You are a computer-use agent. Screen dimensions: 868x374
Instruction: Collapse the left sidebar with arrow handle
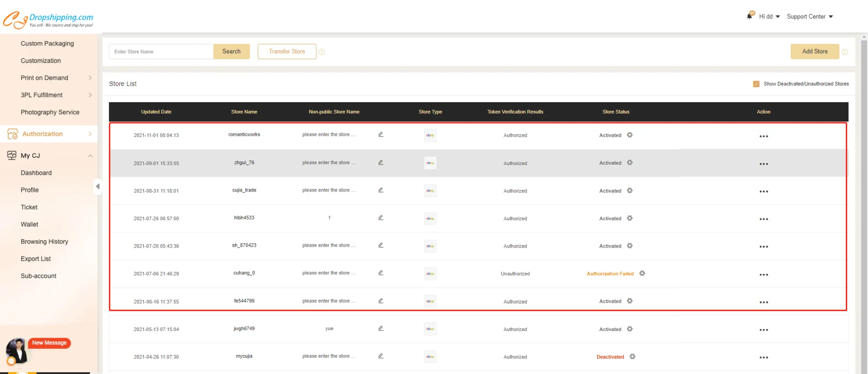[x=98, y=186]
